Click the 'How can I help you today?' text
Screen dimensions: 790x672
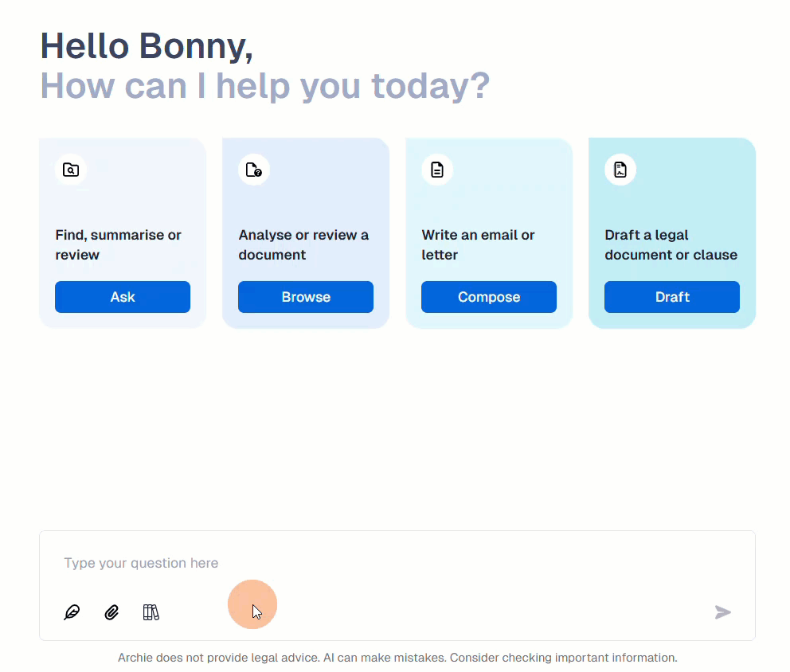(x=265, y=86)
